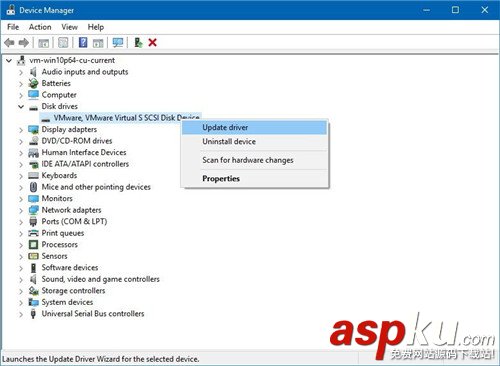Click the Disk drives category icon
This screenshot has width=500, height=366.
tap(33, 107)
